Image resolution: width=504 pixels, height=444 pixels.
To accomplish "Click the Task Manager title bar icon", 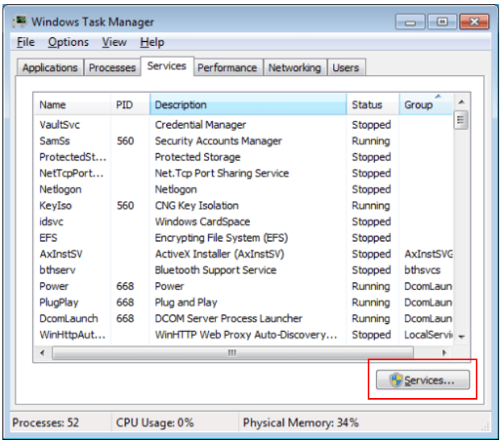I will (20, 22).
